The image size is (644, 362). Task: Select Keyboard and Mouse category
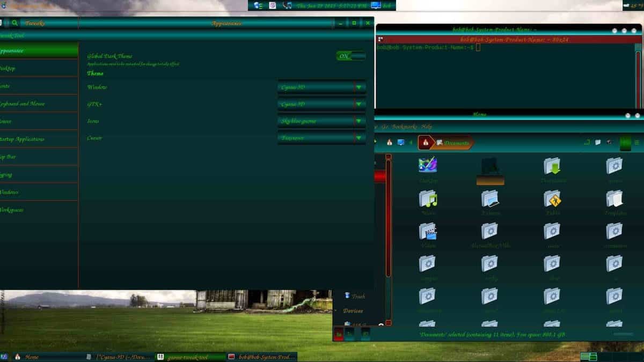click(39, 104)
